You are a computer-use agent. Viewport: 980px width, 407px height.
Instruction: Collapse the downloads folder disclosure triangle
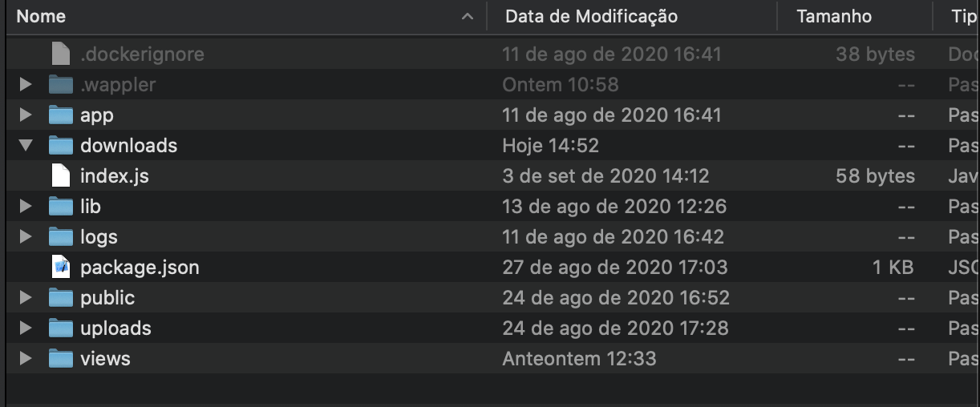(x=26, y=146)
